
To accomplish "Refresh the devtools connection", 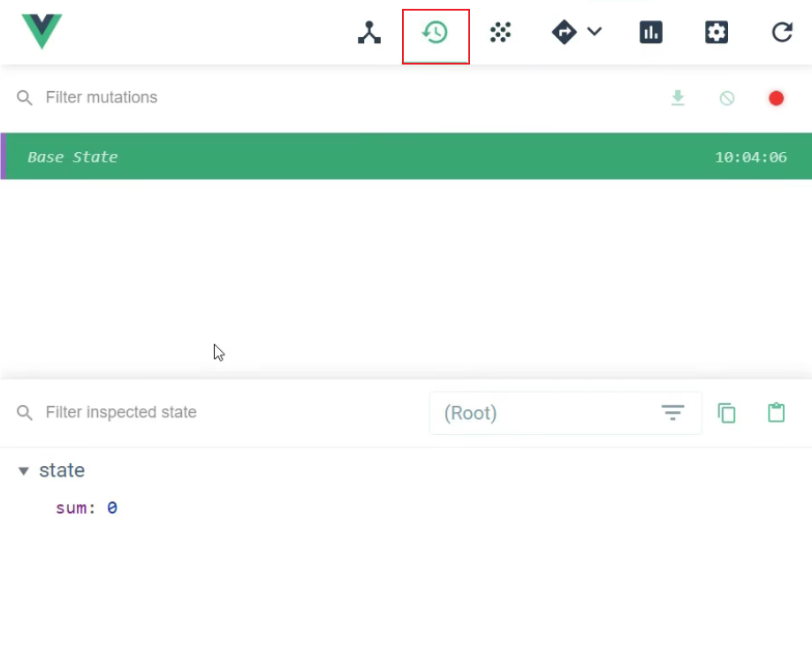I will (781, 32).
